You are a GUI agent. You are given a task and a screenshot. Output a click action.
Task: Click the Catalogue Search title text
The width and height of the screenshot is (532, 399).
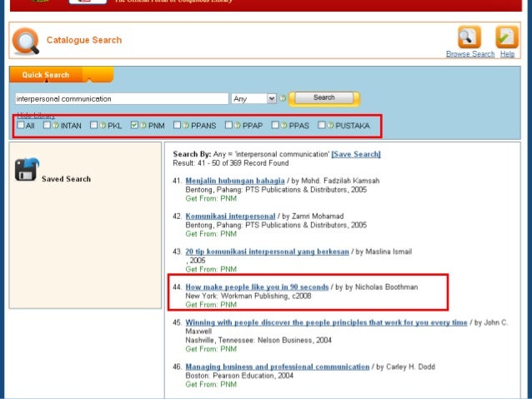(84, 40)
